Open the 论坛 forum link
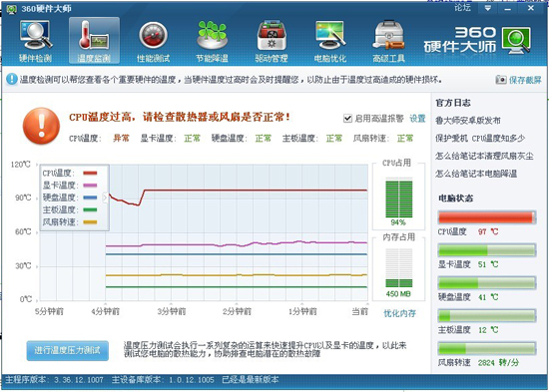 tap(462, 8)
